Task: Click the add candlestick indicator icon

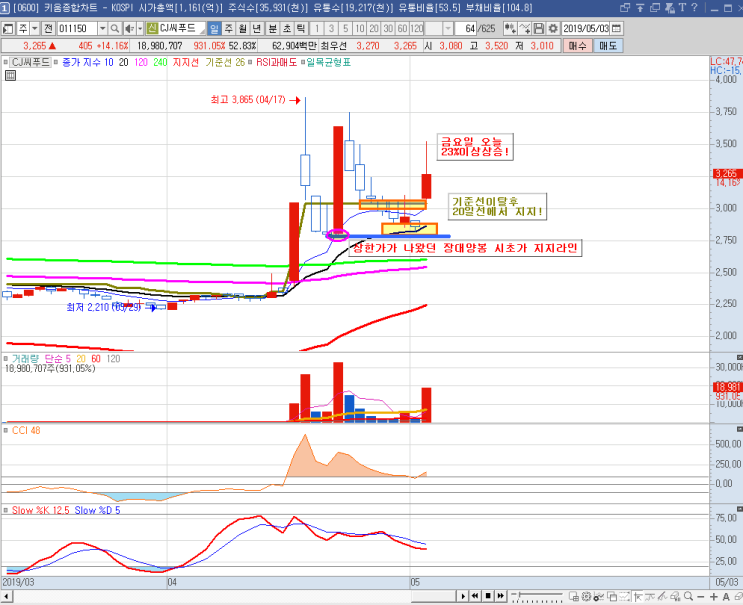Action: click(510, 29)
